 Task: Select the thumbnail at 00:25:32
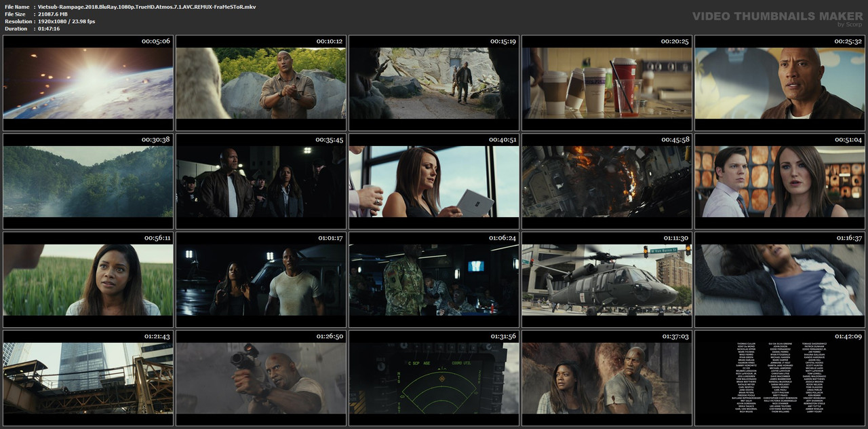point(780,83)
